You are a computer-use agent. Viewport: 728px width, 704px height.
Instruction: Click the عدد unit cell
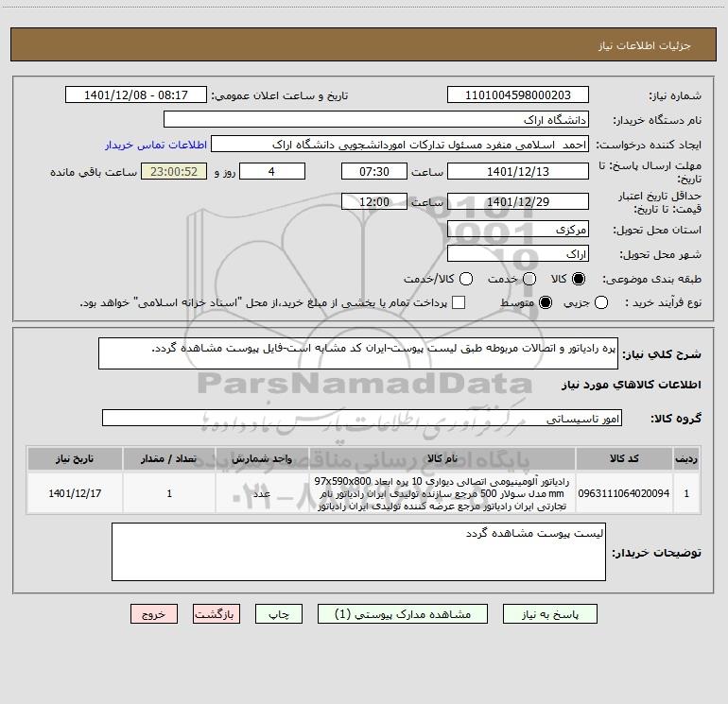(262, 493)
